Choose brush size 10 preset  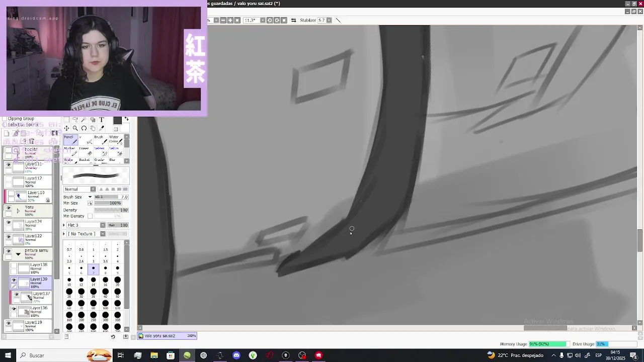point(69,282)
